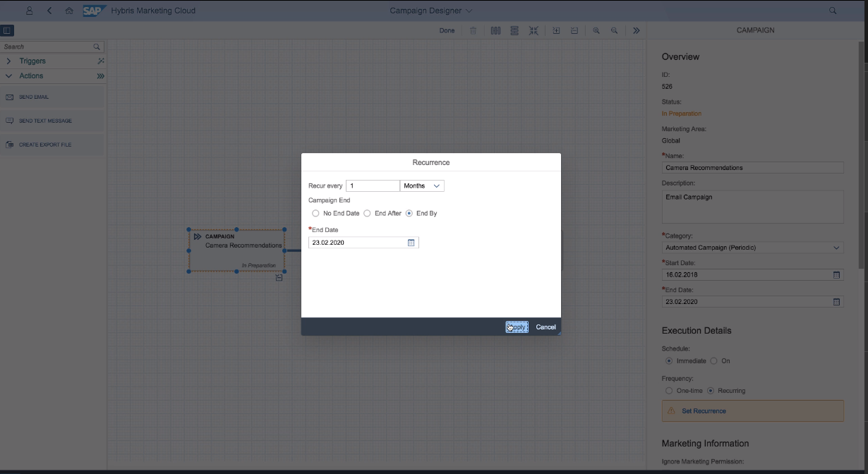Click the Hybris Marketing Cloud title
868x474 pixels.
pyautogui.click(x=153, y=11)
